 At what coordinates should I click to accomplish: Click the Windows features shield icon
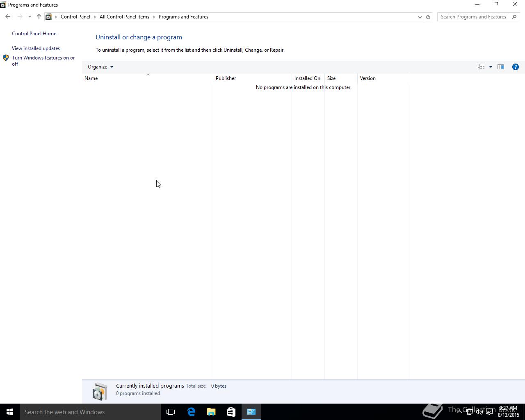coord(6,58)
